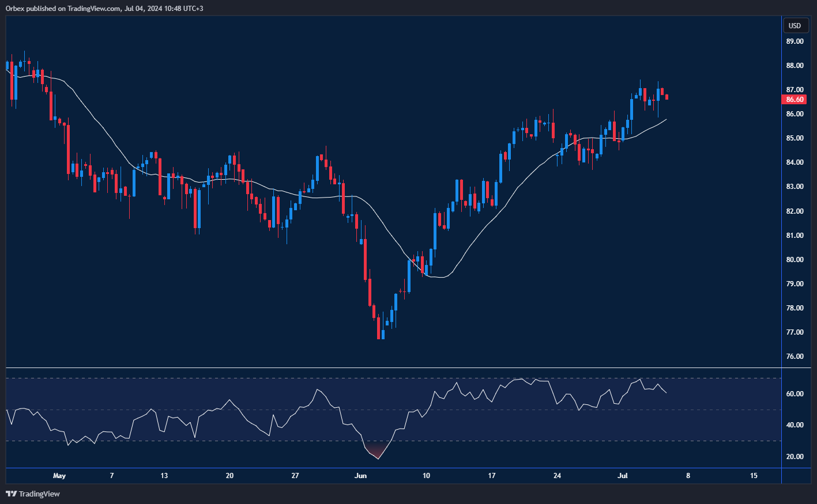Click the 76.00 price axis label

(795, 357)
